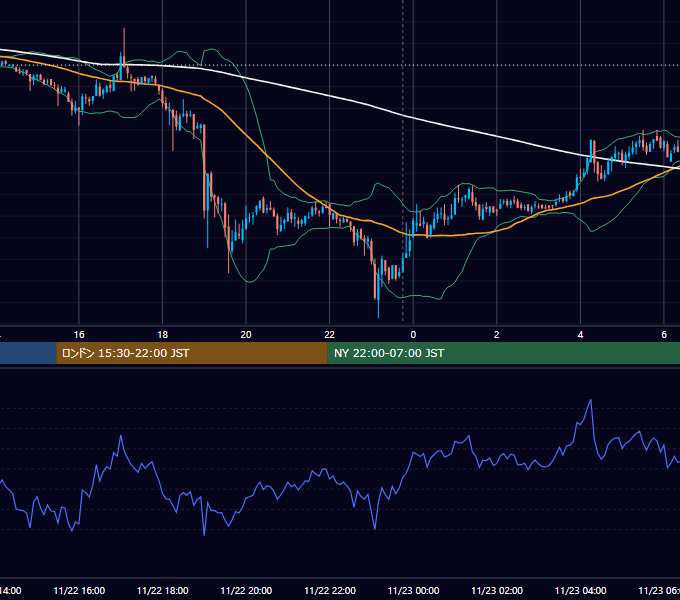Click the blue session bar before ロンドン

(x=28, y=353)
